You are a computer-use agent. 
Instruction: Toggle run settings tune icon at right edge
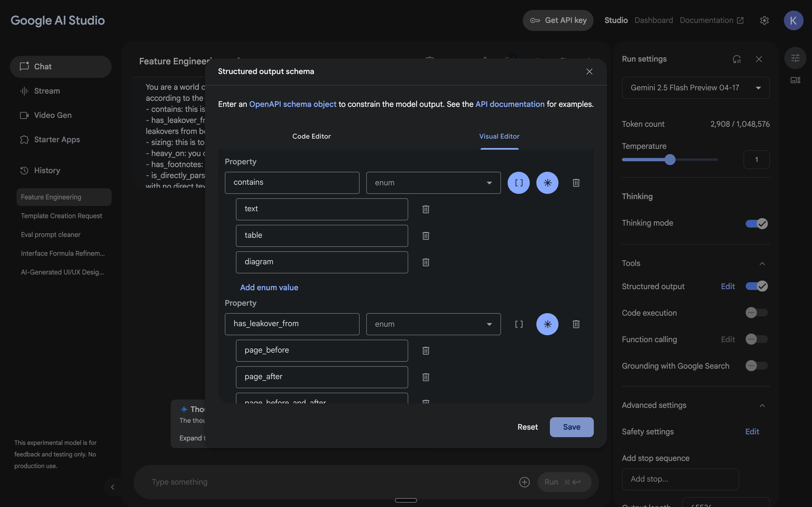tap(795, 58)
